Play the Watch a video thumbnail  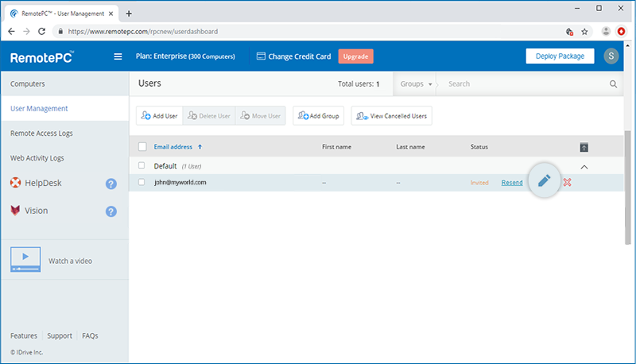pos(25,259)
